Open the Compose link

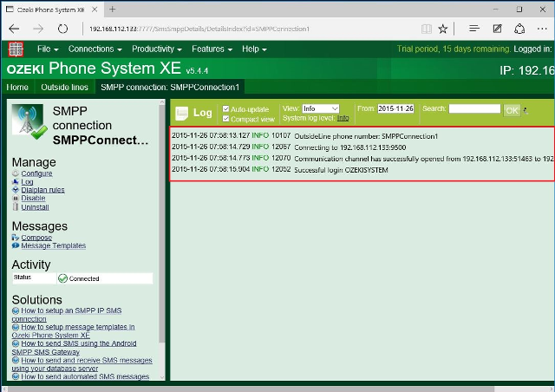(36, 238)
